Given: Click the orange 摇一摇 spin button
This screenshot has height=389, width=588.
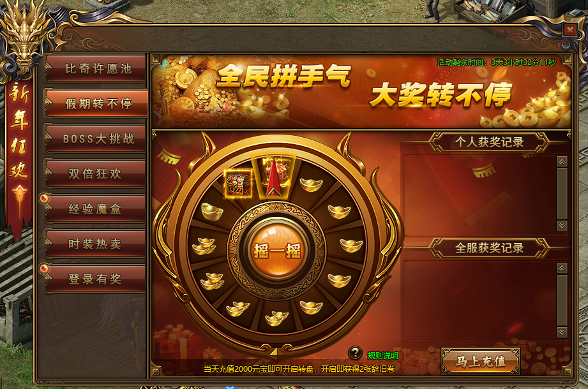Looking at the screenshot, I should point(277,250).
